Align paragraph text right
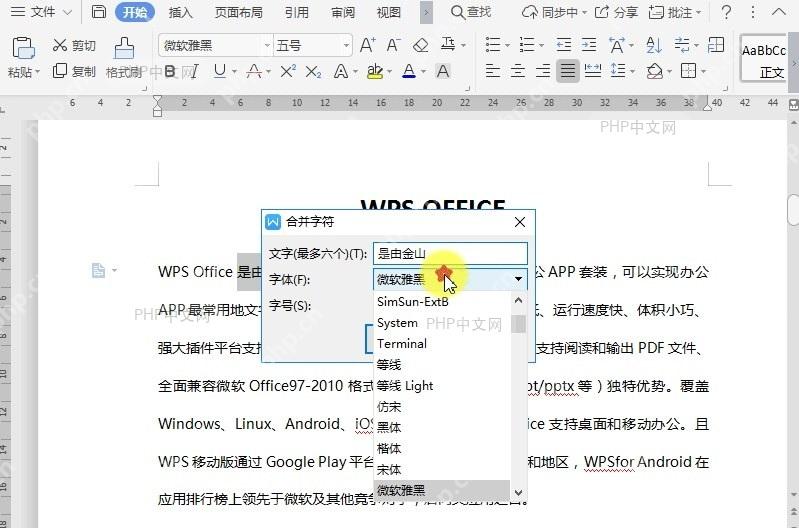 pyautogui.click(x=543, y=71)
